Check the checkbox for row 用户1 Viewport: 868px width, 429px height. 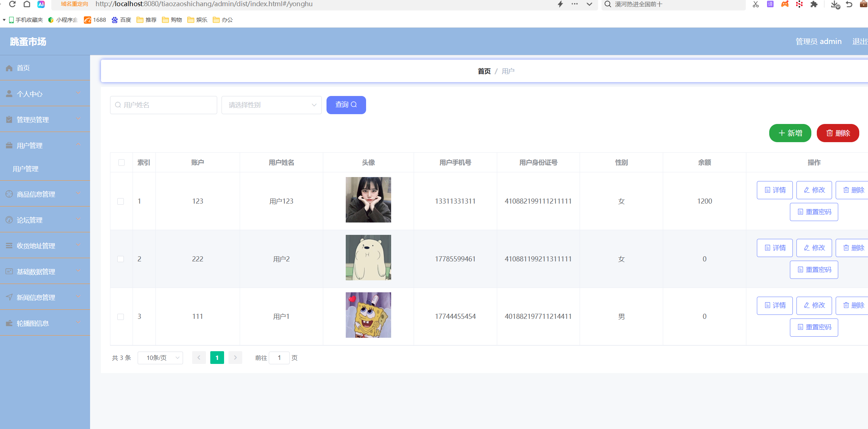click(x=121, y=317)
